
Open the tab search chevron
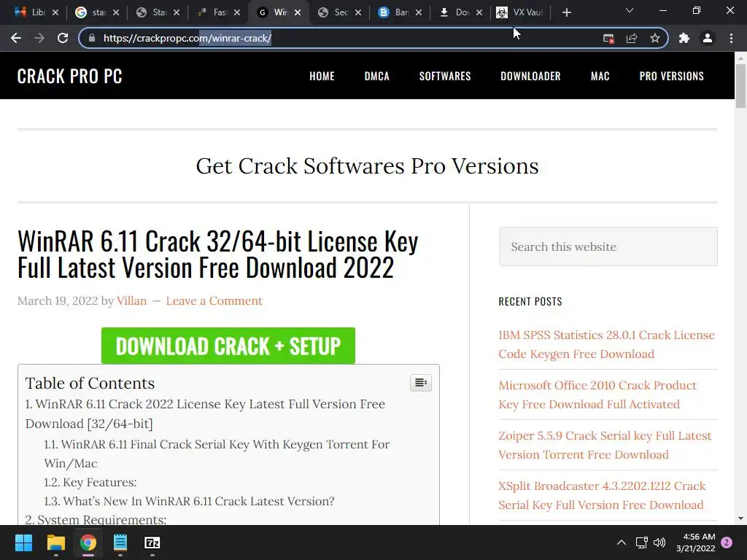630,10
